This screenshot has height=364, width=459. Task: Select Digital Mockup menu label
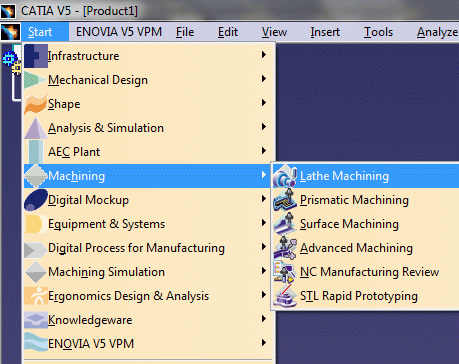tap(88, 200)
